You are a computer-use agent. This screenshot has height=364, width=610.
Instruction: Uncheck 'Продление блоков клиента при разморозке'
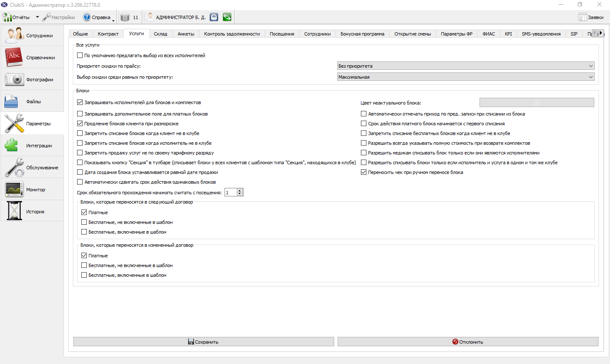80,124
